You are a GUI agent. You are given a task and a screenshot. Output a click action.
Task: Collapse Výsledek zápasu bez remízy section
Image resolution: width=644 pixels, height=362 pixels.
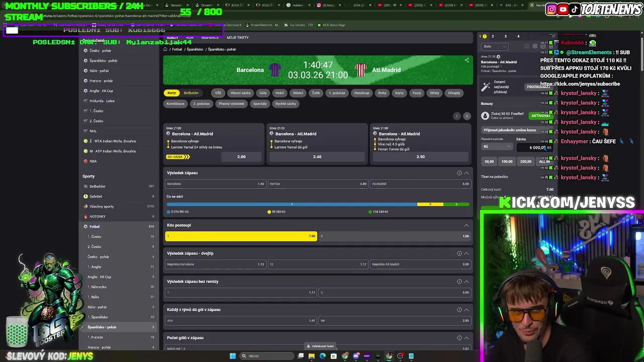pos(466,282)
